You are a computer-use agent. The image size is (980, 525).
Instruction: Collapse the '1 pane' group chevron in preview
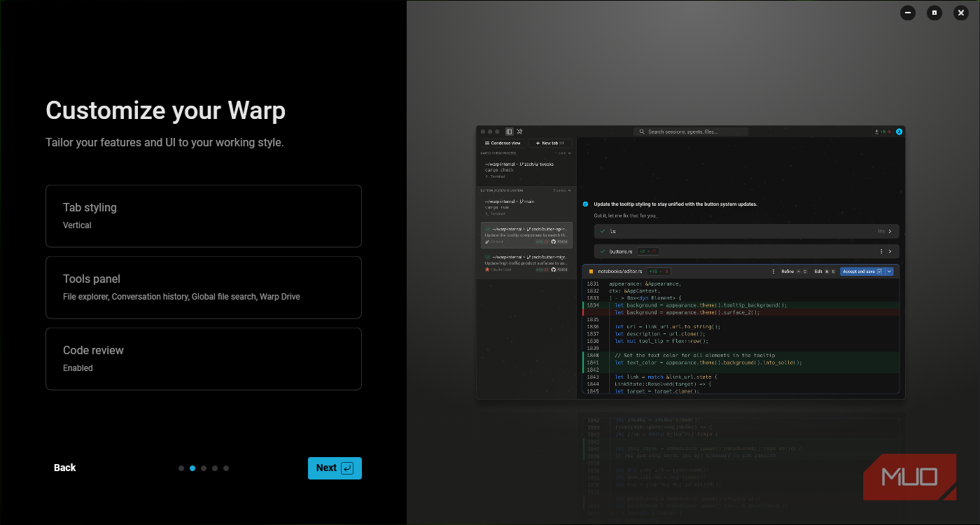pos(569,153)
